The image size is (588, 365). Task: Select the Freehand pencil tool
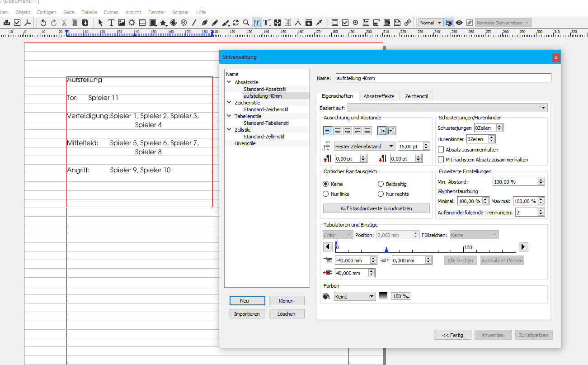[x=215, y=23]
